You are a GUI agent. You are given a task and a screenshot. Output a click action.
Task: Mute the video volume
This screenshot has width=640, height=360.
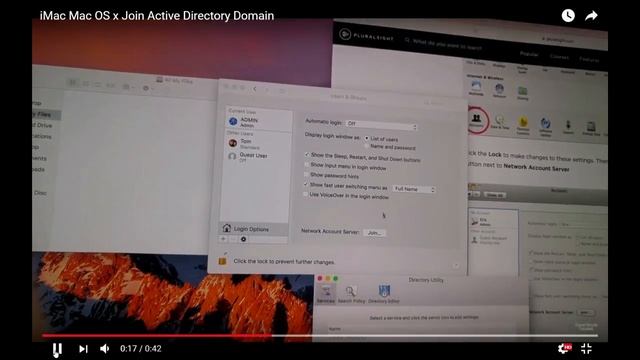pyautogui.click(x=105, y=349)
